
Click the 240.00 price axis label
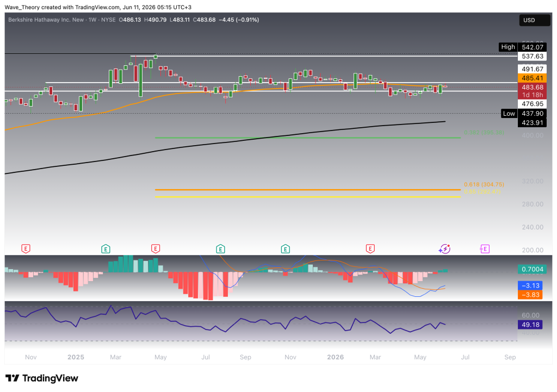tap(533, 227)
